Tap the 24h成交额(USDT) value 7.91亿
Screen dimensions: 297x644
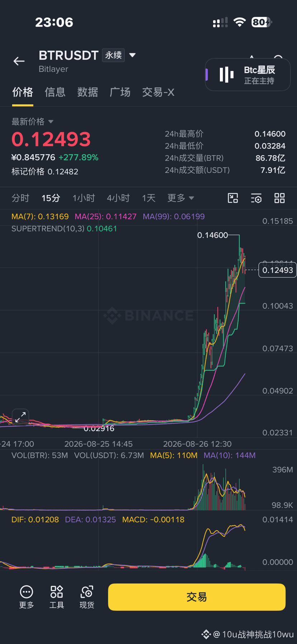pos(273,170)
